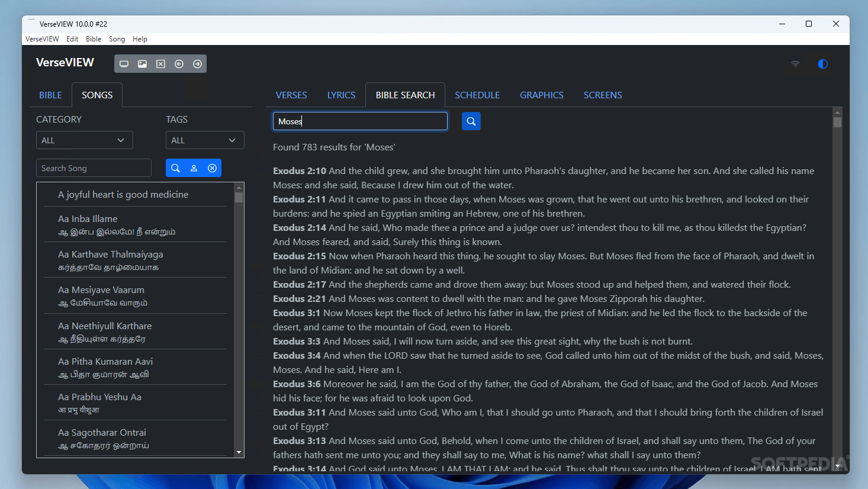Click the Exodus 3:13 search result

[544, 448]
